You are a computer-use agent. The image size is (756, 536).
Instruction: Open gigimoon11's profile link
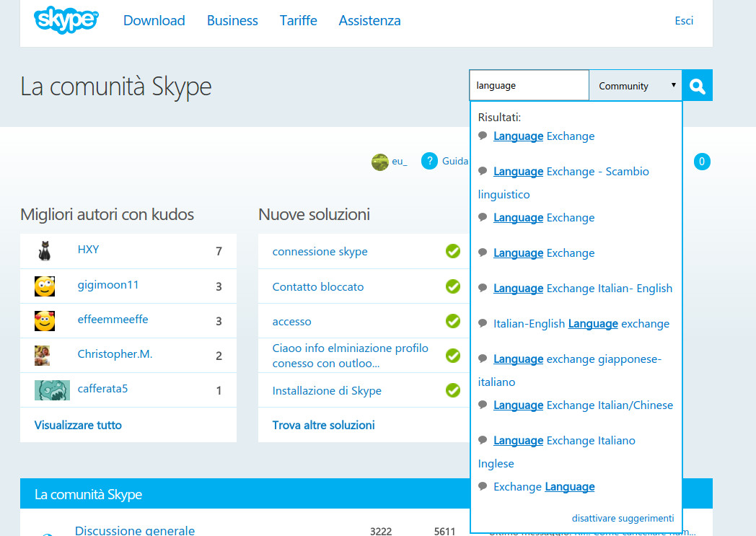click(108, 285)
